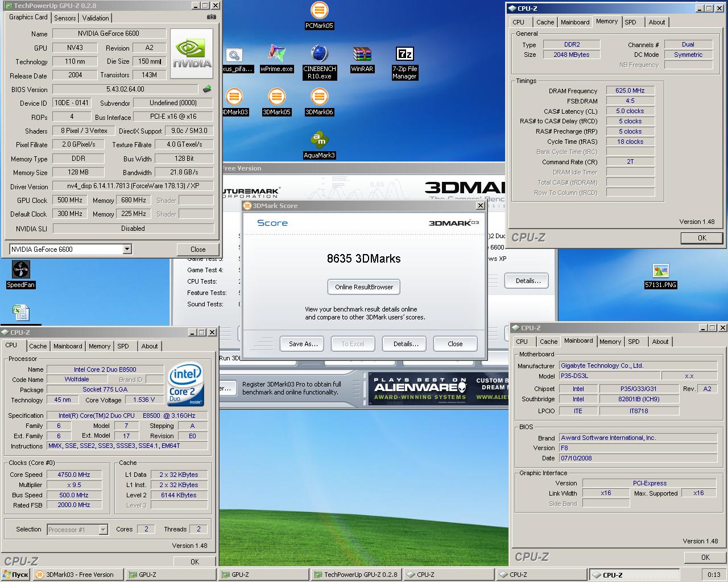Image resolution: width=728 pixels, height=582 pixels.
Task: Click the Memory Size 2048 MBytes value
Action: pos(572,55)
